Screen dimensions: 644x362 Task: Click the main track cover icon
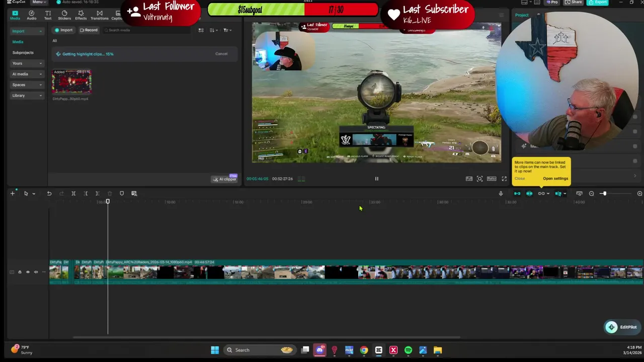[x=12, y=272]
